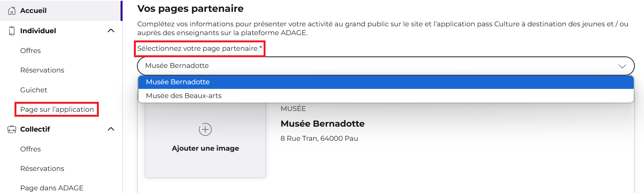The image size is (644, 193).
Task: Collapse the Collectif section chevron
Action: pos(111,129)
